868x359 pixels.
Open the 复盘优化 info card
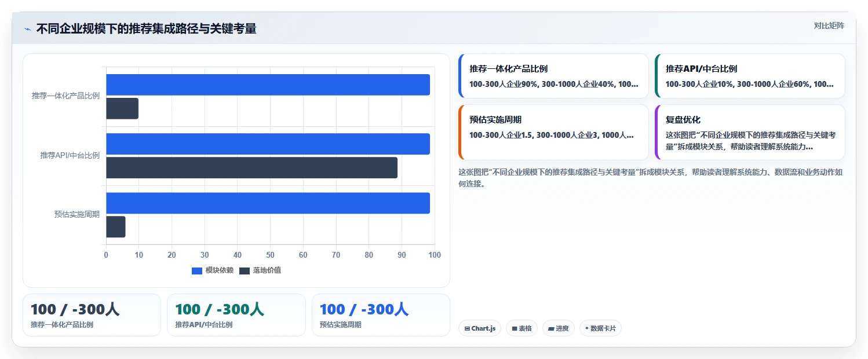(750, 132)
